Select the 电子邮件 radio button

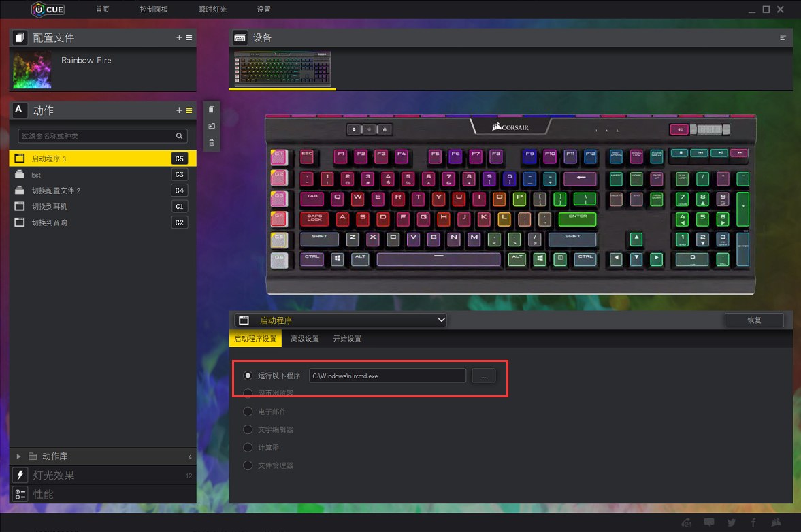[248, 412]
